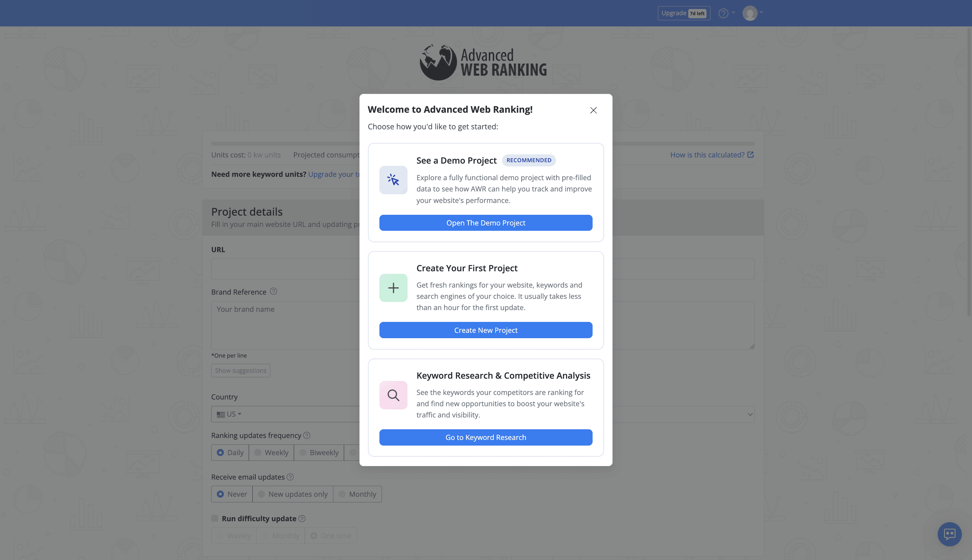Select the Biweekly ranking frequency option
Image resolution: width=972 pixels, height=560 pixels.
319,452
